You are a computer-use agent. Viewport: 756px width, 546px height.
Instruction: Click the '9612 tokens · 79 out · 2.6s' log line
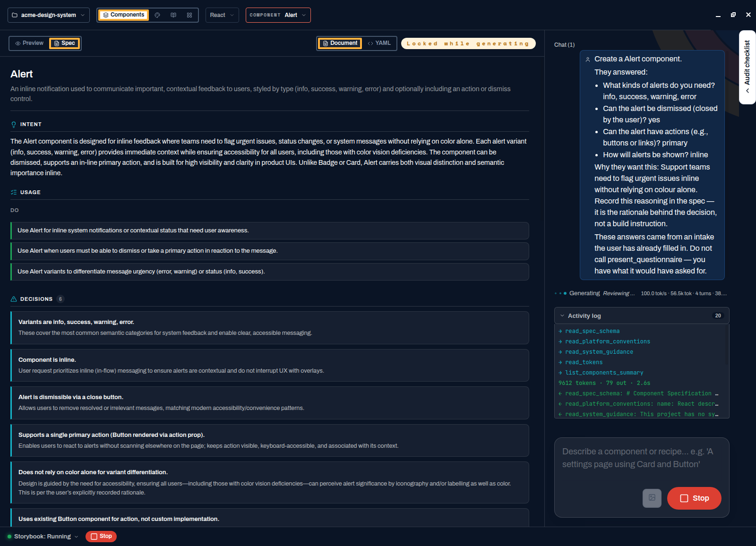pos(604,383)
